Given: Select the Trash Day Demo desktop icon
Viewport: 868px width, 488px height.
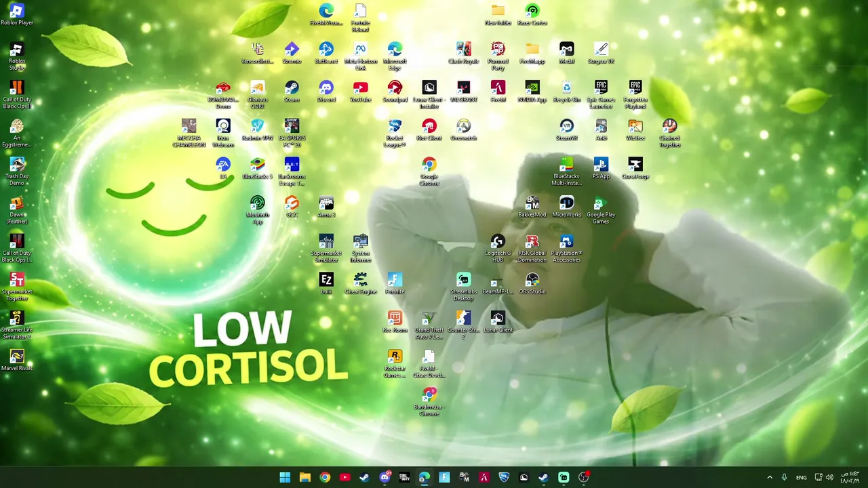Looking at the screenshot, I should click(17, 171).
